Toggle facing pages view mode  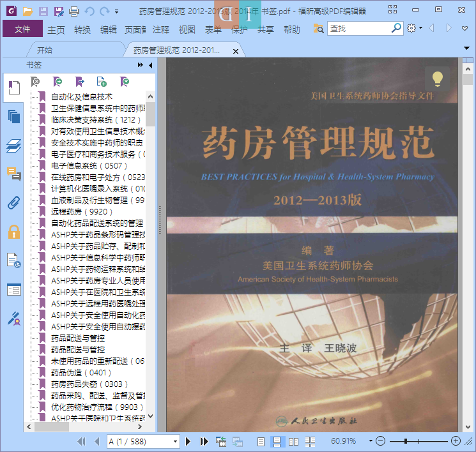coord(293,442)
